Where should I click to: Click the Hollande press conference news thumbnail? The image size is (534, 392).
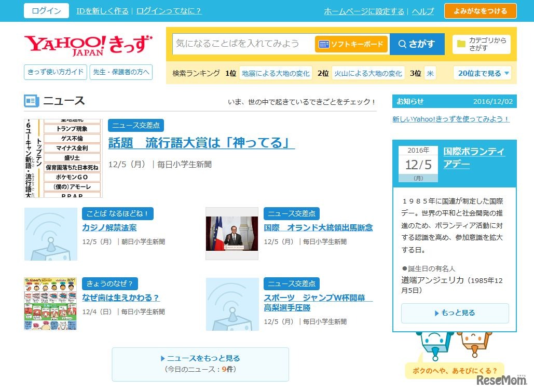(232, 234)
